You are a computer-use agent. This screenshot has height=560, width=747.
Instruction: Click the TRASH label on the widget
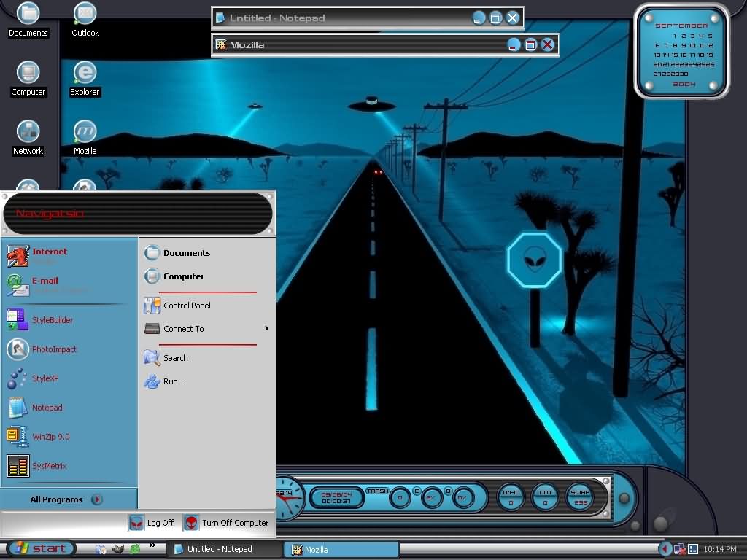[377, 491]
